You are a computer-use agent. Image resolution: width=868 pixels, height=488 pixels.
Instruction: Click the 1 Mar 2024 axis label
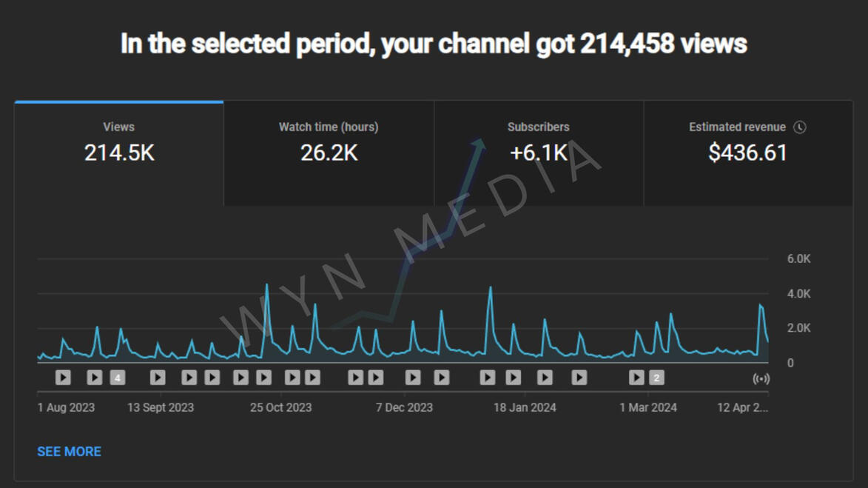(648, 408)
